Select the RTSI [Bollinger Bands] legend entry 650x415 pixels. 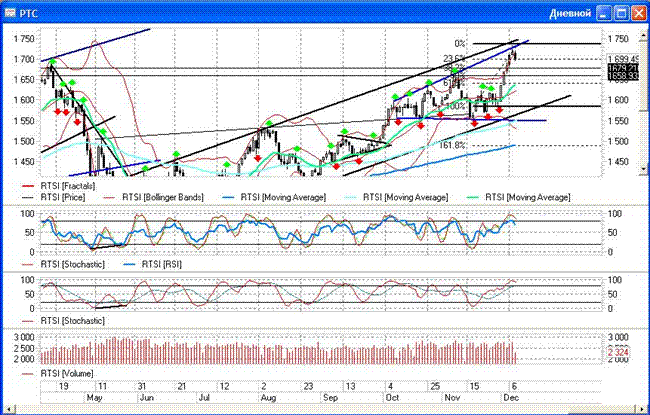click(153, 197)
